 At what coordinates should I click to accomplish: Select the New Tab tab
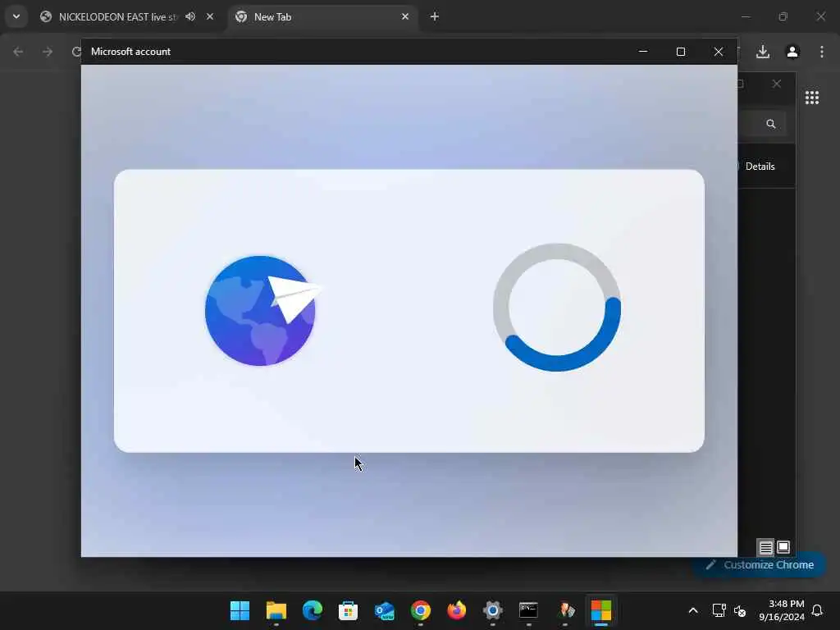323,16
